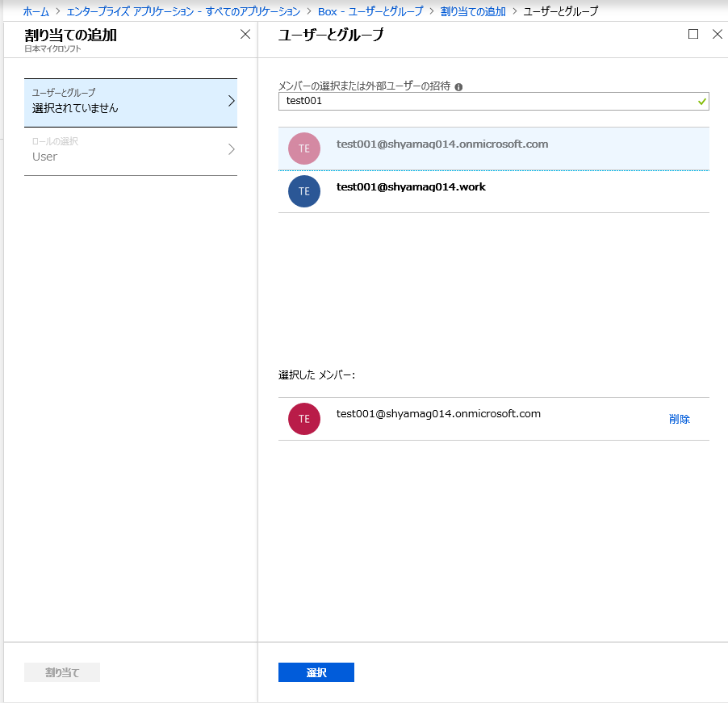This screenshot has height=703, width=728.
Task: Click the 日本マイクロソフト subtitle text
Action: 52,48
